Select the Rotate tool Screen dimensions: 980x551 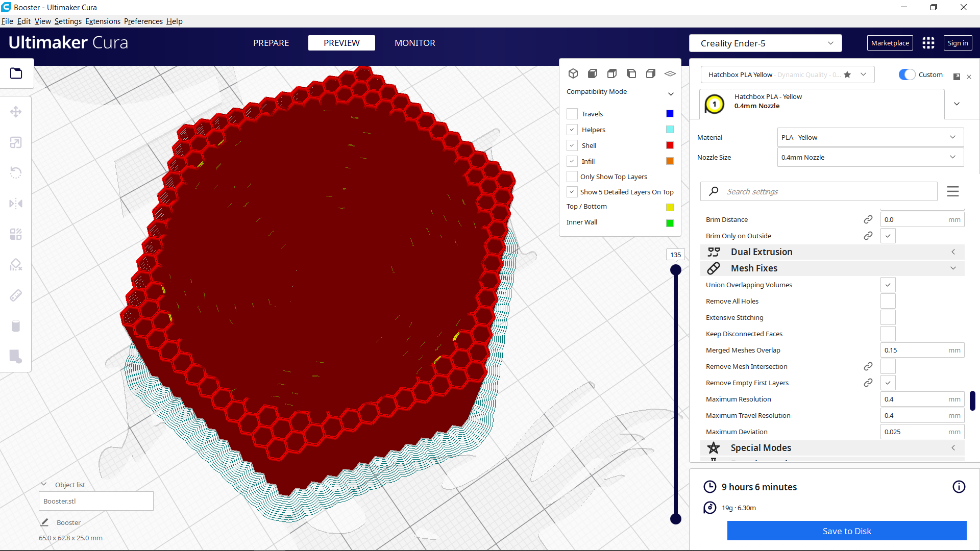pyautogui.click(x=16, y=172)
